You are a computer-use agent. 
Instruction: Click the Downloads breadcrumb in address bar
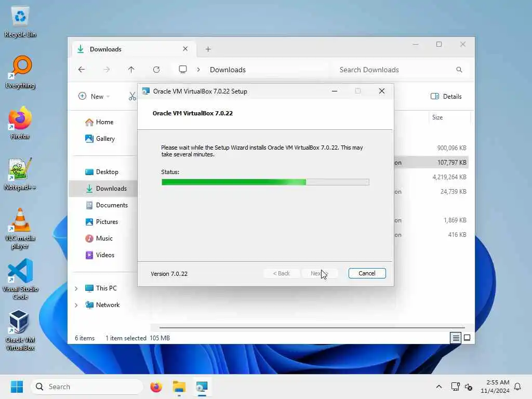(x=228, y=70)
